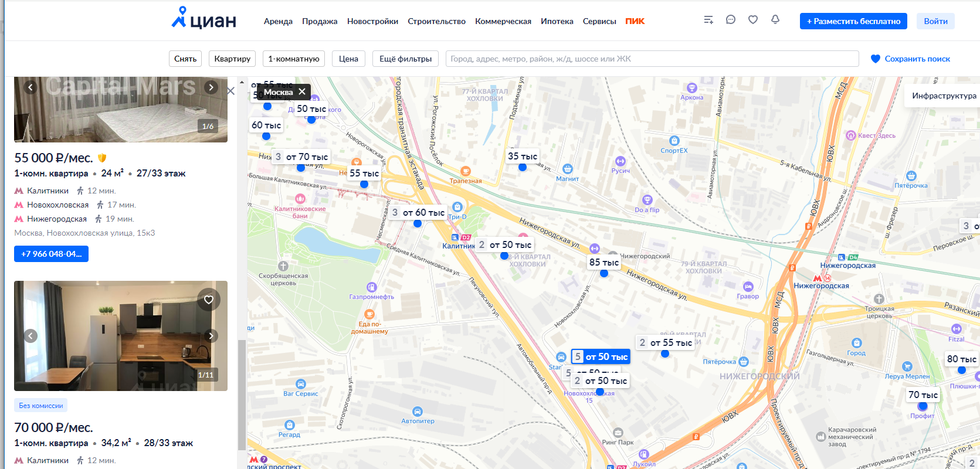Open the comparison list icon in header
Viewport: 980px width, 469px height.
tap(708, 20)
